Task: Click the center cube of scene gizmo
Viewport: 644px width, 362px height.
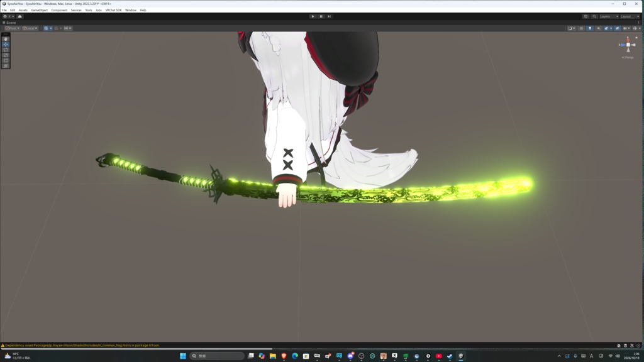Action: pos(628,45)
